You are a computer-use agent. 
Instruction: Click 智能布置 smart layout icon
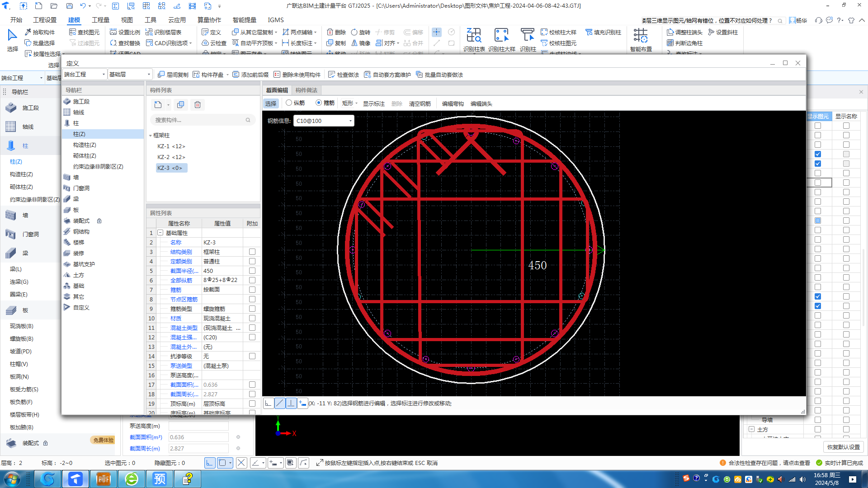click(x=641, y=40)
